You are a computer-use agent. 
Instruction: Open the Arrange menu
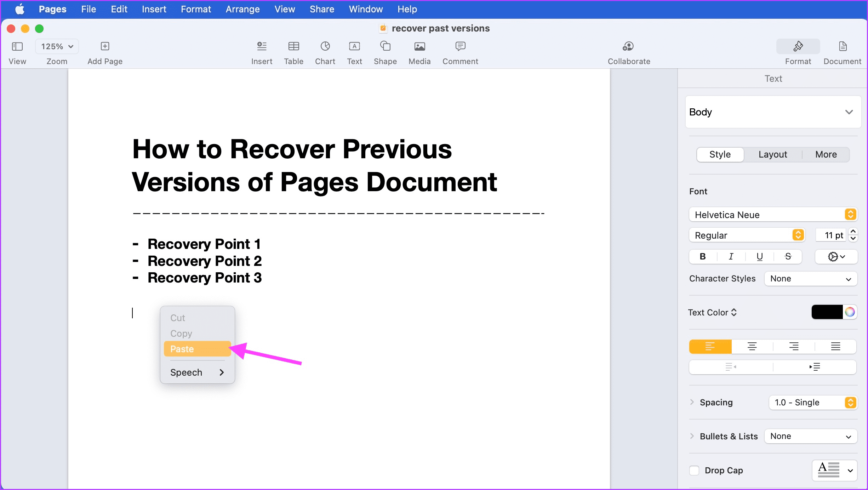(242, 9)
